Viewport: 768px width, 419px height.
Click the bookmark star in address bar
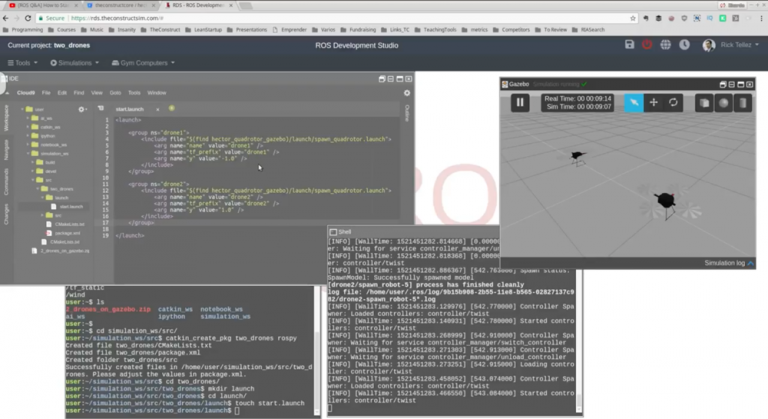[x=633, y=18]
